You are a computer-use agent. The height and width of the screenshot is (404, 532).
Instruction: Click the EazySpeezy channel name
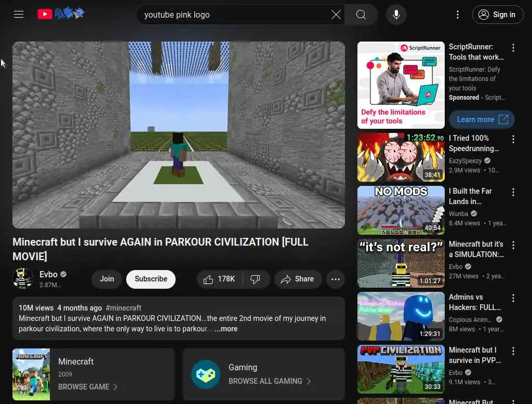click(465, 161)
